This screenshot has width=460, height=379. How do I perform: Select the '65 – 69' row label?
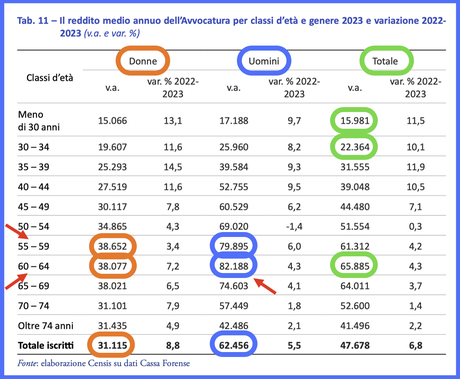pos(33,286)
